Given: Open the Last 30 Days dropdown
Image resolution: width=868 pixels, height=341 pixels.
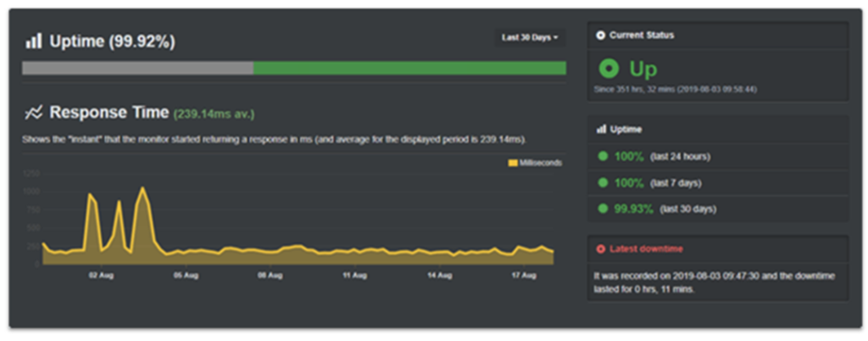Looking at the screenshot, I should point(529,38).
